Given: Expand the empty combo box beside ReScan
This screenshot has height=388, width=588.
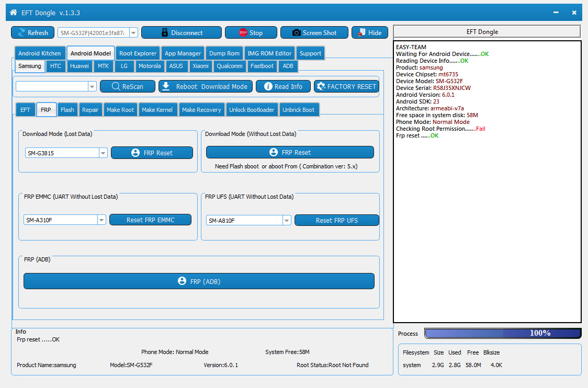Looking at the screenshot, I should [92, 87].
